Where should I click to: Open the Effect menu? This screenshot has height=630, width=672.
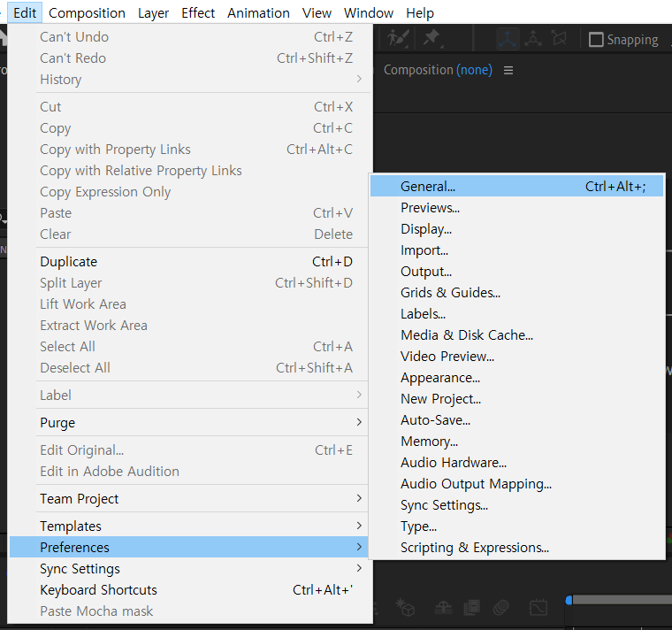[198, 13]
